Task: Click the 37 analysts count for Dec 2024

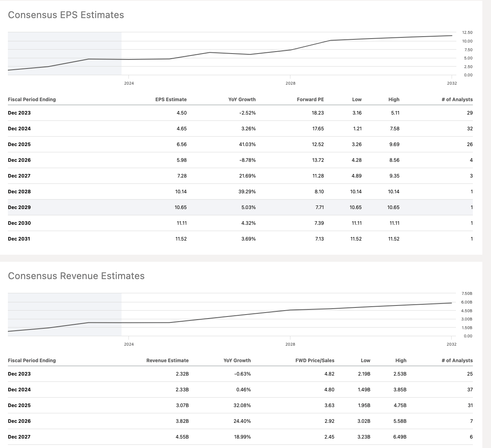Action: [x=470, y=390]
